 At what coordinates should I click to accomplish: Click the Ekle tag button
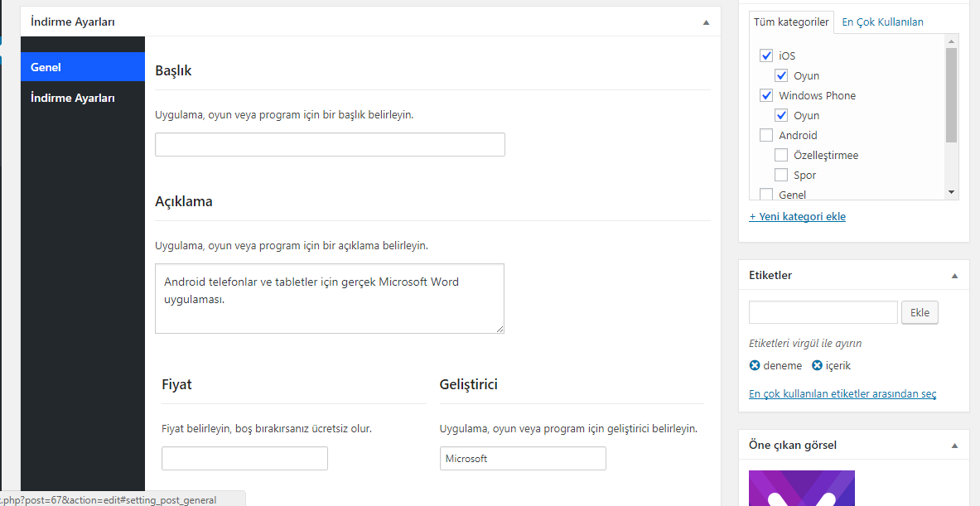[920, 312]
